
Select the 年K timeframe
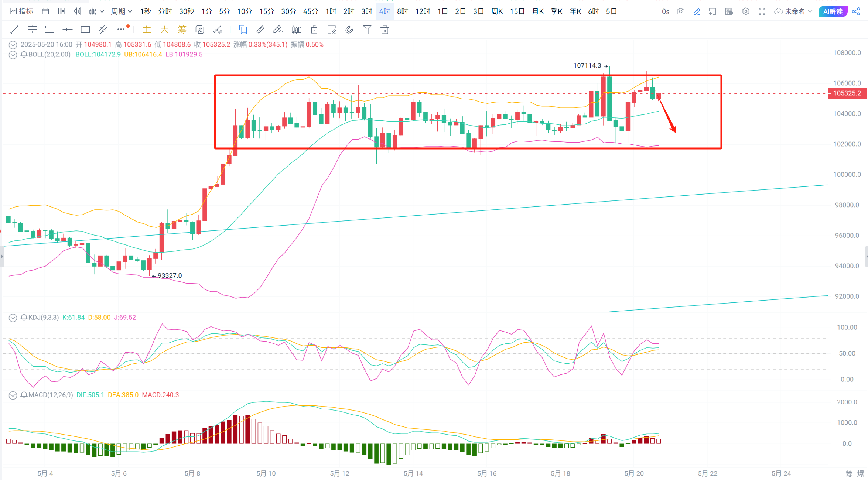pos(575,11)
